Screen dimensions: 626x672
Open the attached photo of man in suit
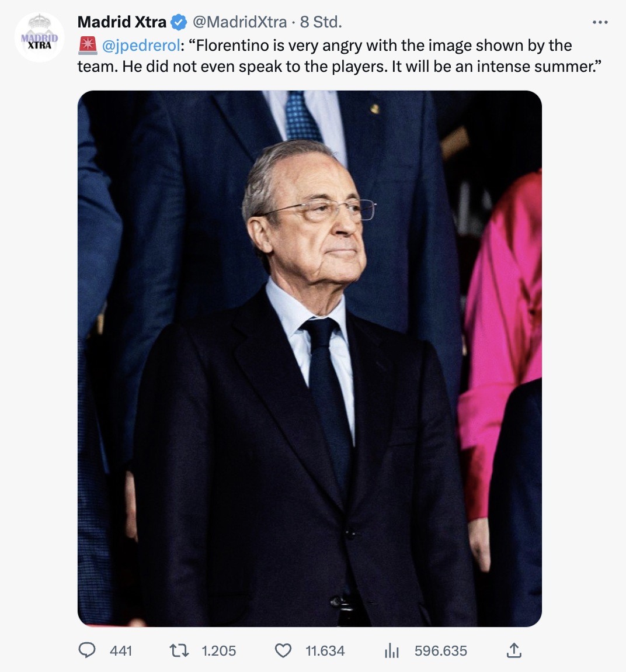click(309, 358)
